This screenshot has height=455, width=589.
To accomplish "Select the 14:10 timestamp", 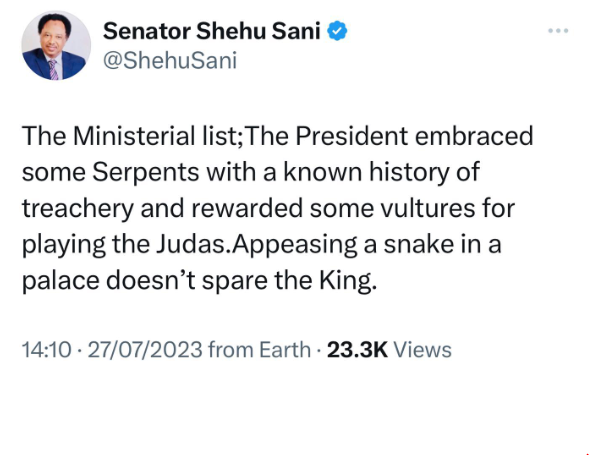I will 46,350.
